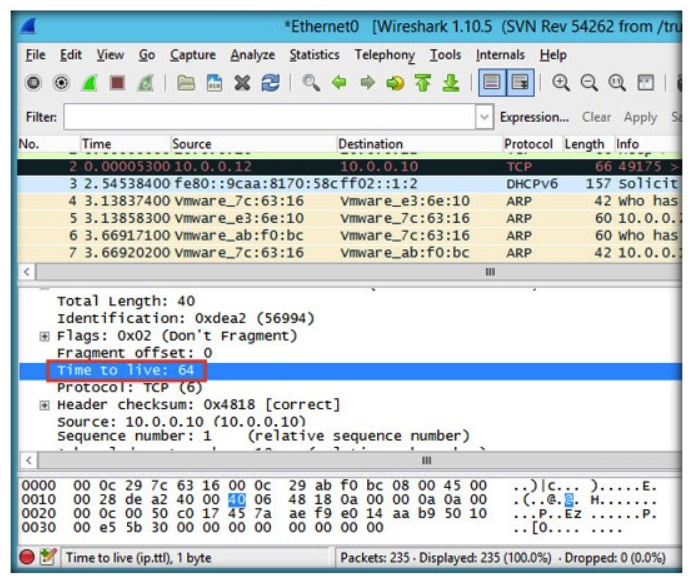Select Protocol: TCP (6) line
The image size is (692, 582).
click(x=130, y=387)
